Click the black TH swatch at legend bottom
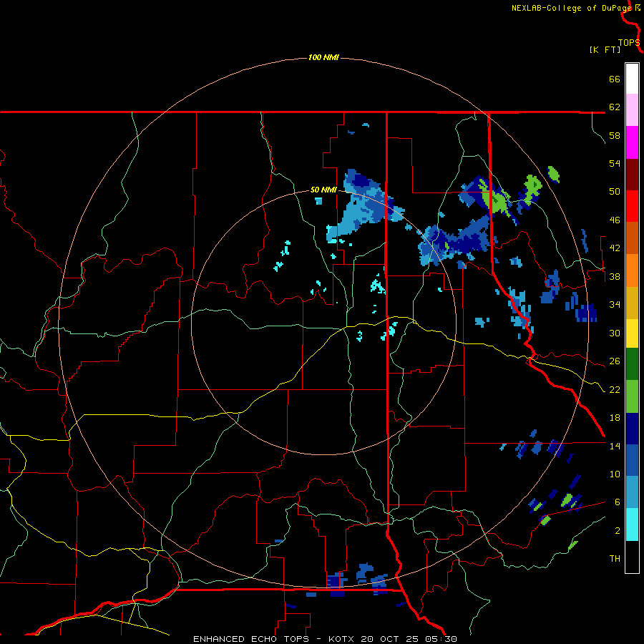This screenshot has width=644, height=644. (632, 557)
